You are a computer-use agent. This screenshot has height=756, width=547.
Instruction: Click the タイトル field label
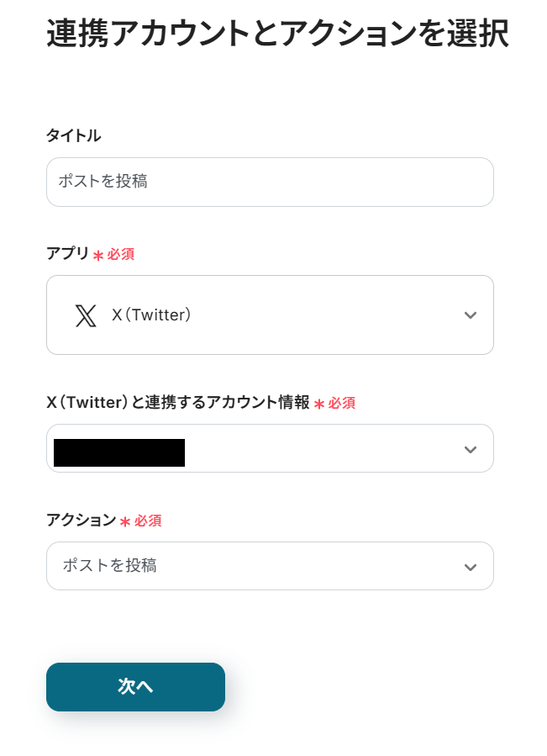pos(74,135)
